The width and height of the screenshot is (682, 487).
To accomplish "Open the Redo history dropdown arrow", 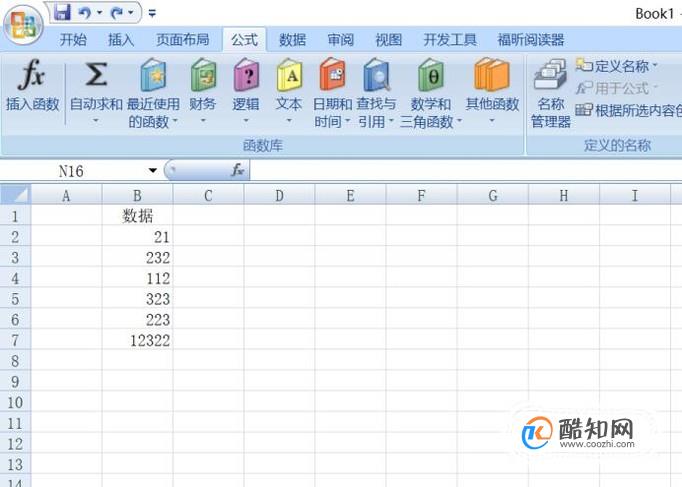I will coord(130,13).
